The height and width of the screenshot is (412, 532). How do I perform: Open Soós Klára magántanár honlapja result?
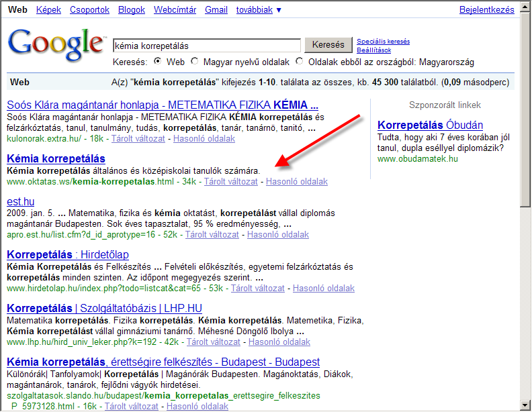coord(163,105)
